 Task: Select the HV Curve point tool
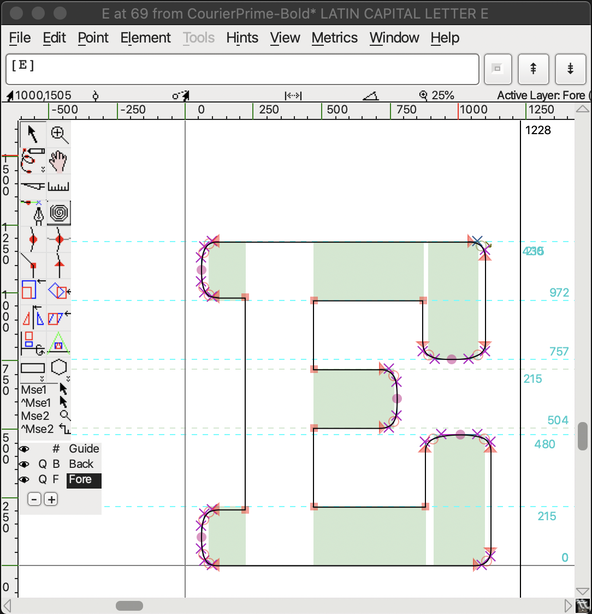(x=59, y=239)
